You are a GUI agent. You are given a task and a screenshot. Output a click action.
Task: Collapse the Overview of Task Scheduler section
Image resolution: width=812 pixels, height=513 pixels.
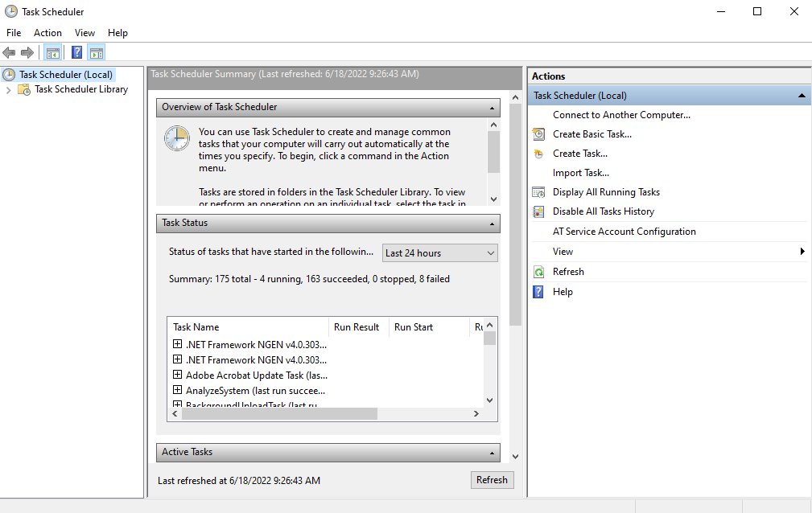(492, 108)
